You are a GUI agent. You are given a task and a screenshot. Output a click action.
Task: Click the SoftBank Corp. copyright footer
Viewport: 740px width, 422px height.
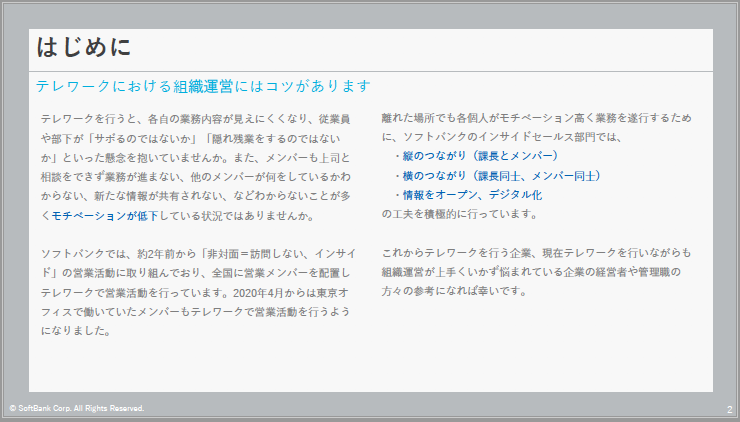click(76, 408)
